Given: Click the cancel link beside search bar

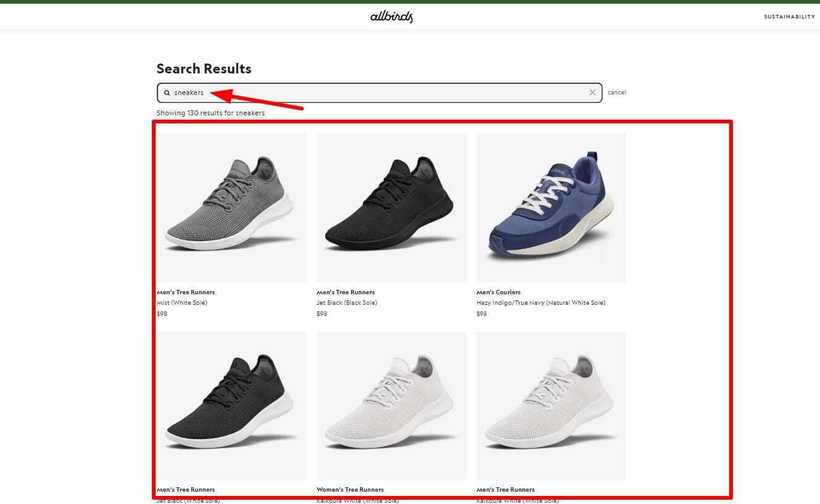Looking at the screenshot, I should pos(616,93).
